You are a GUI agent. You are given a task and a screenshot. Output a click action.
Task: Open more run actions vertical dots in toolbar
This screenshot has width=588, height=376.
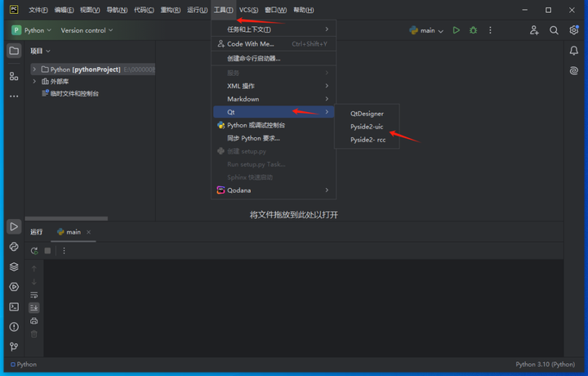click(x=490, y=30)
